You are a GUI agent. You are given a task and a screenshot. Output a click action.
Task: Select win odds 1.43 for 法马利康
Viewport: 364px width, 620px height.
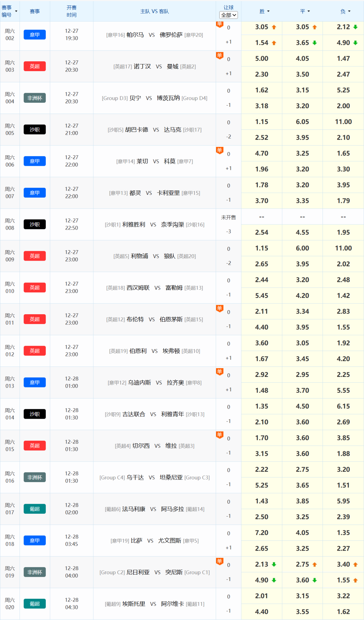(262, 501)
